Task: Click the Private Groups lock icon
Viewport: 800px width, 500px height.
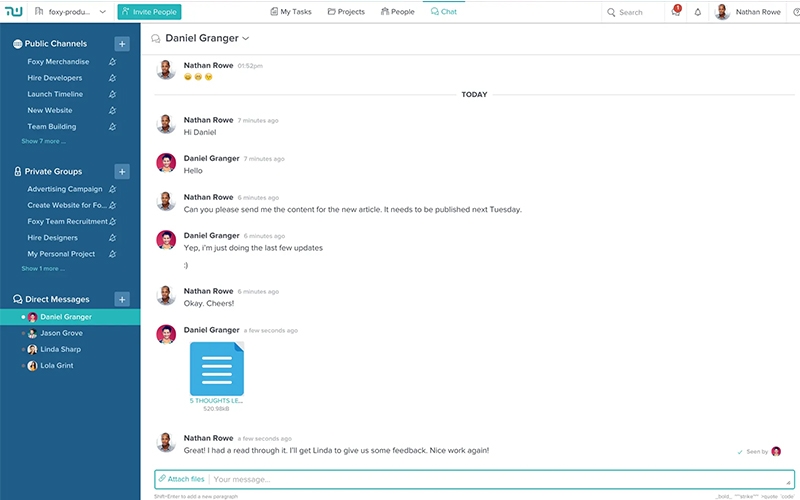Action: [17, 171]
